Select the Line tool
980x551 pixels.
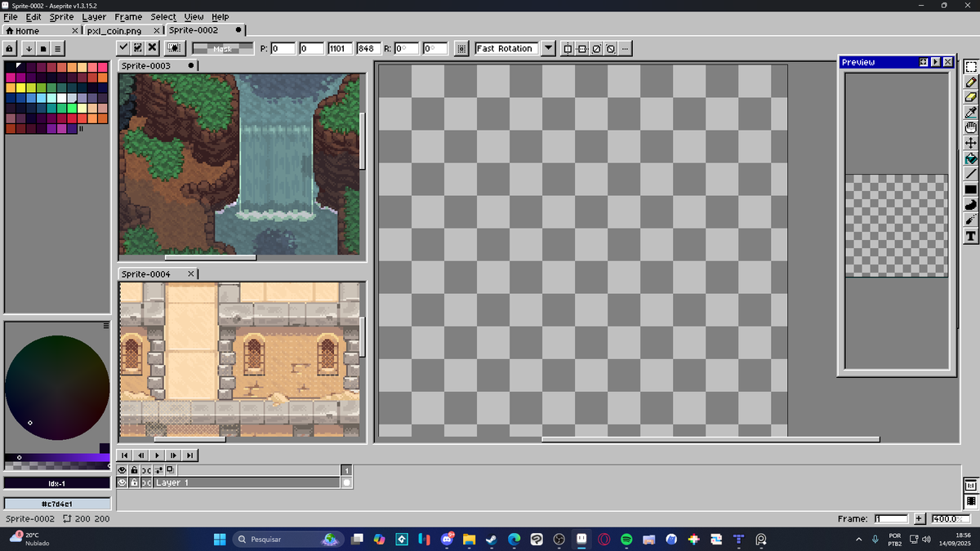pyautogui.click(x=971, y=174)
